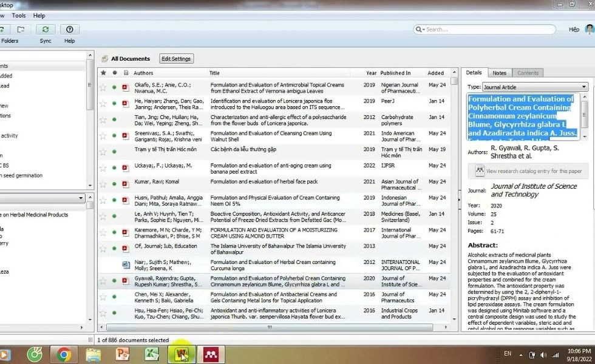Toggle read status dot for Kumar, Ravi paper
The image size is (595, 364).
[114, 184]
